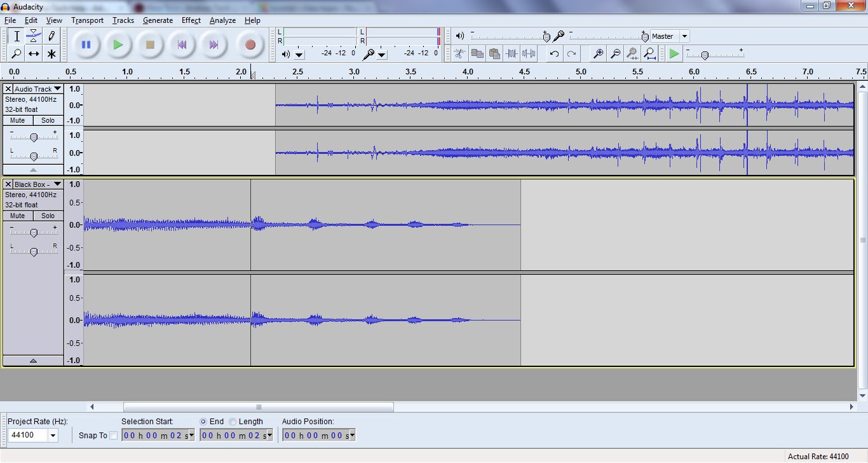Open the input meter microphone dropdown arrow

pos(382,55)
